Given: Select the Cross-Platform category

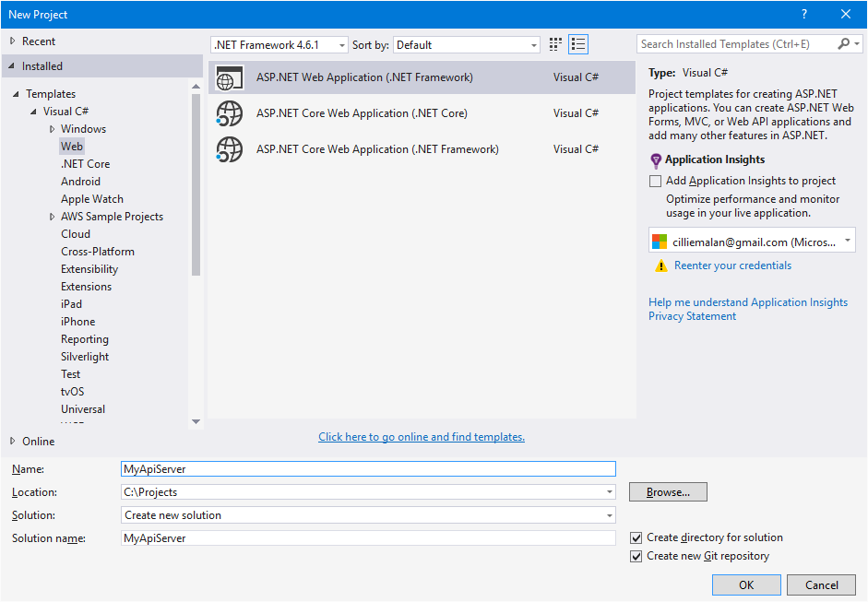Looking at the screenshot, I should [98, 252].
